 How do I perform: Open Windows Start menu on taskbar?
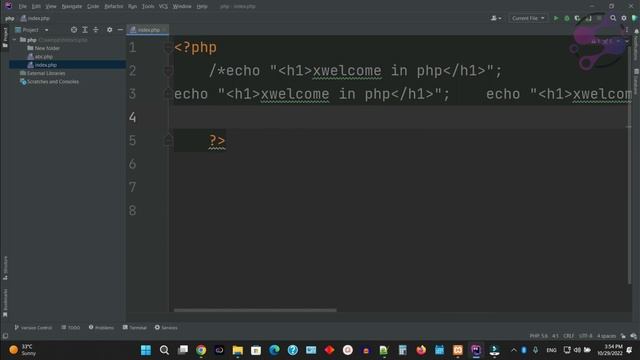click(146, 350)
